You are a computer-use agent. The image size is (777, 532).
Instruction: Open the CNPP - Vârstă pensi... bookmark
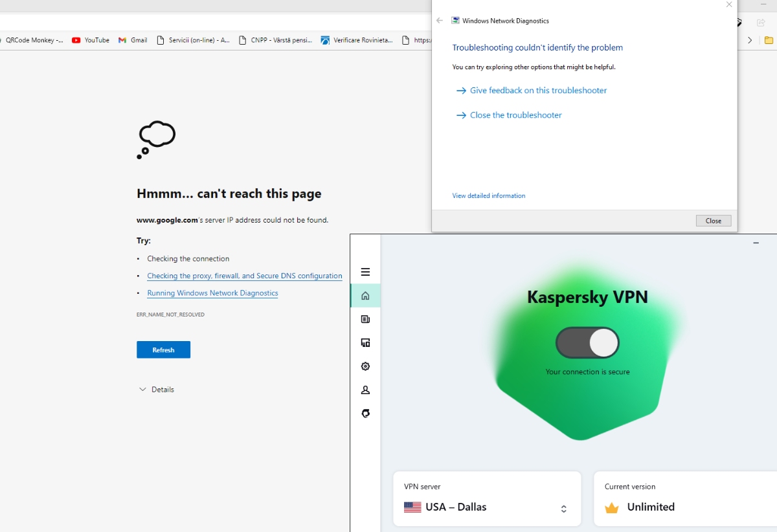coord(275,40)
